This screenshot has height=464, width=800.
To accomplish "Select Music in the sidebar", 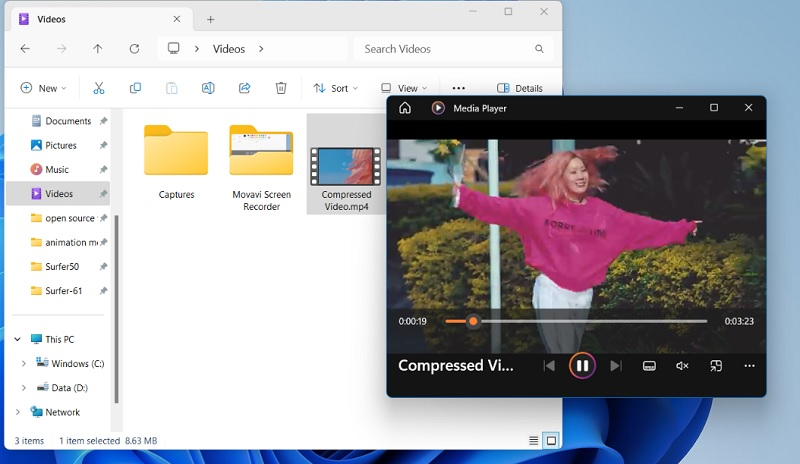I will 57,170.
